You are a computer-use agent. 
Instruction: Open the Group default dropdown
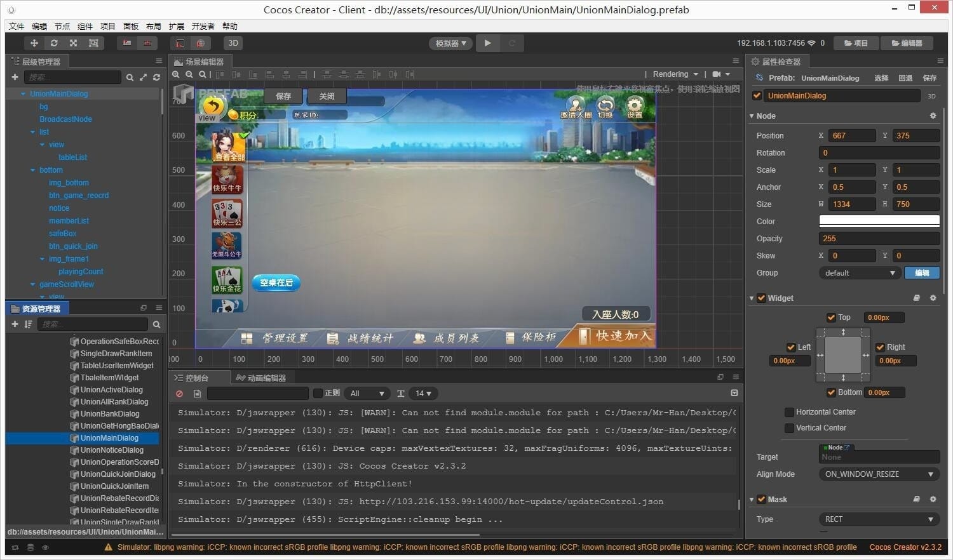pyautogui.click(x=860, y=273)
